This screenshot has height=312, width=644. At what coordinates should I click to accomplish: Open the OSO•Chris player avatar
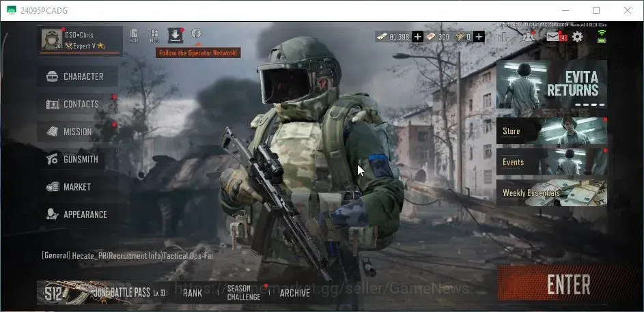(52, 40)
